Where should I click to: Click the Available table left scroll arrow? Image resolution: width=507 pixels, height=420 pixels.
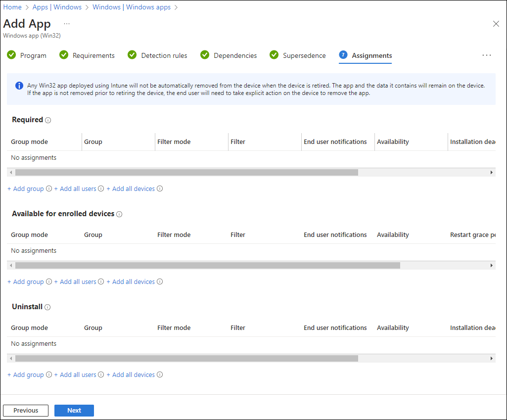(x=11, y=266)
